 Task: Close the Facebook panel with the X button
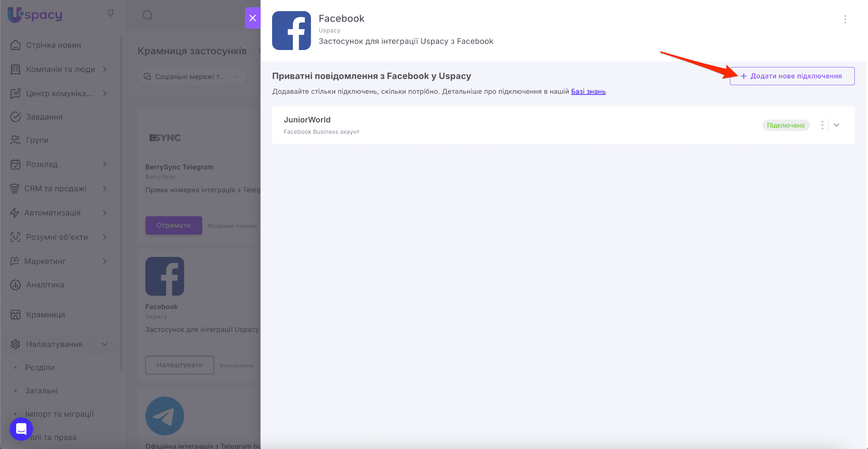click(x=253, y=18)
